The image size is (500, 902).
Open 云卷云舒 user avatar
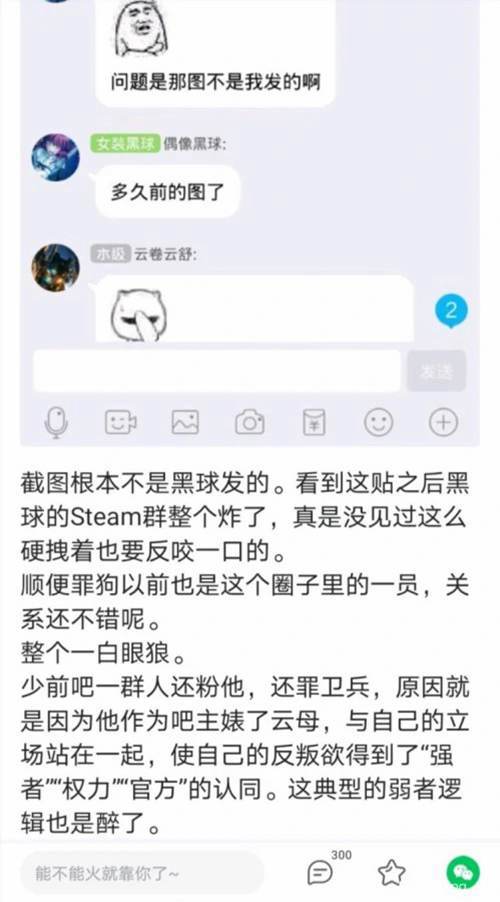[55, 267]
